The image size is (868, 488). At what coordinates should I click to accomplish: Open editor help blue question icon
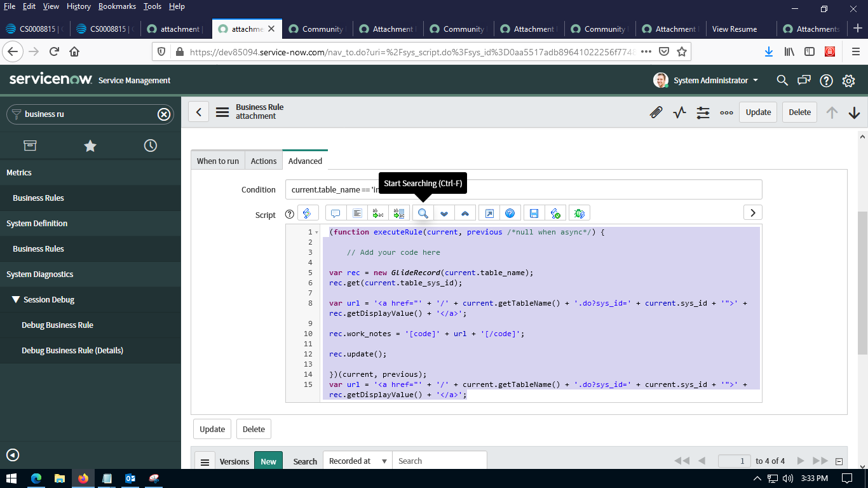510,213
